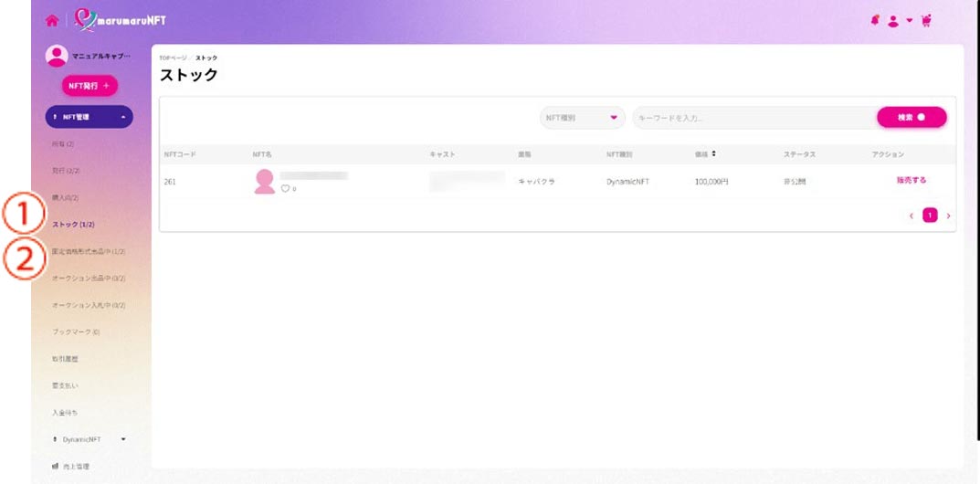This screenshot has width=980, height=484.
Task: Open the 固定価格形式出品中 (1/2) item
Action: click(89, 251)
